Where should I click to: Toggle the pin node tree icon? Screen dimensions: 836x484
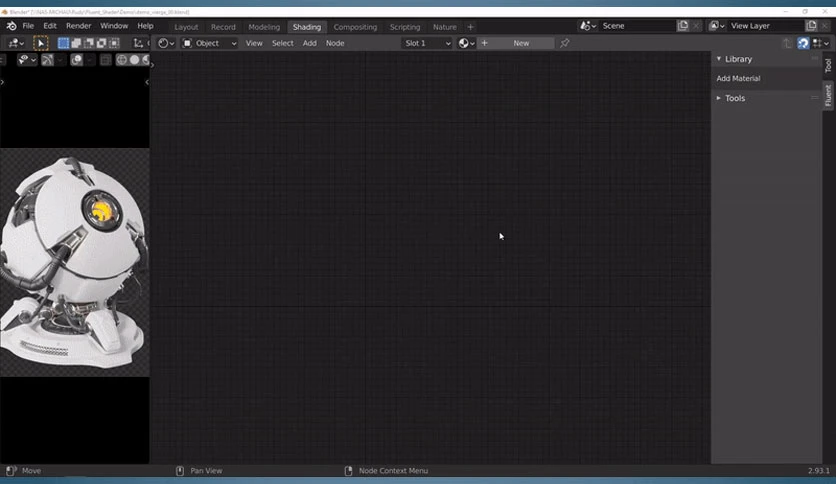coord(565,43)
